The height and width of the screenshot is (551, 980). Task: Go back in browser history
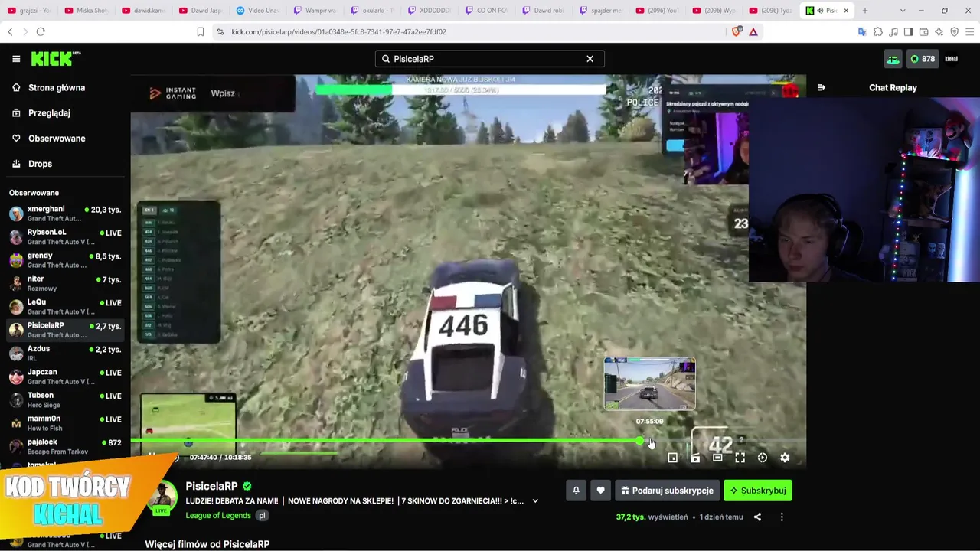[10, 31]
